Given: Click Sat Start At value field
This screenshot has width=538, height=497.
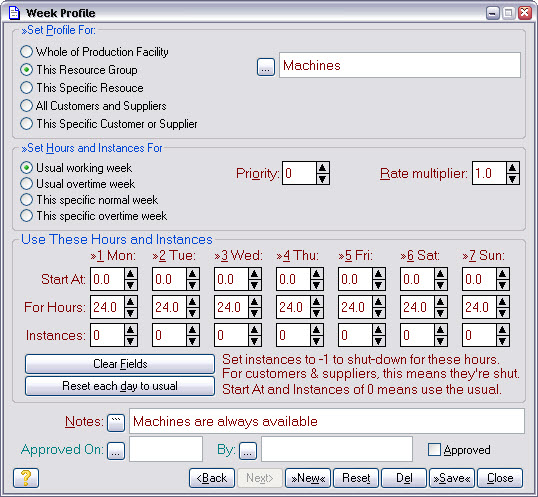Looking at the screenshot, I should [417, 279].
